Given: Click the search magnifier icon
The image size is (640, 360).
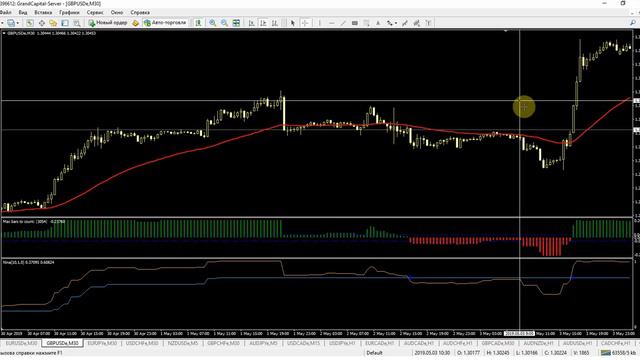Looking at the screenshot, I should pos(633,23).
